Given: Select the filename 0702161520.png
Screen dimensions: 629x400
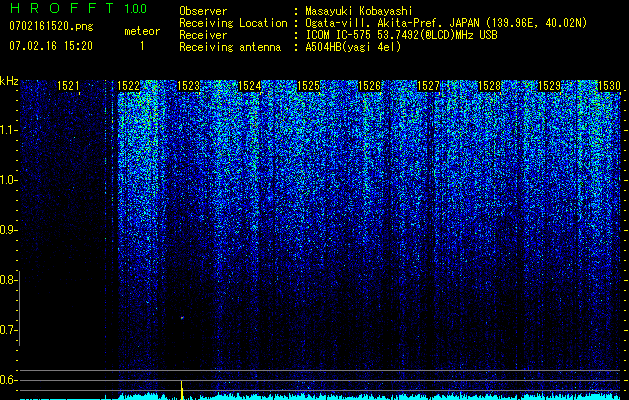Looking at the screenshot, I should click(x=51, y=27).
